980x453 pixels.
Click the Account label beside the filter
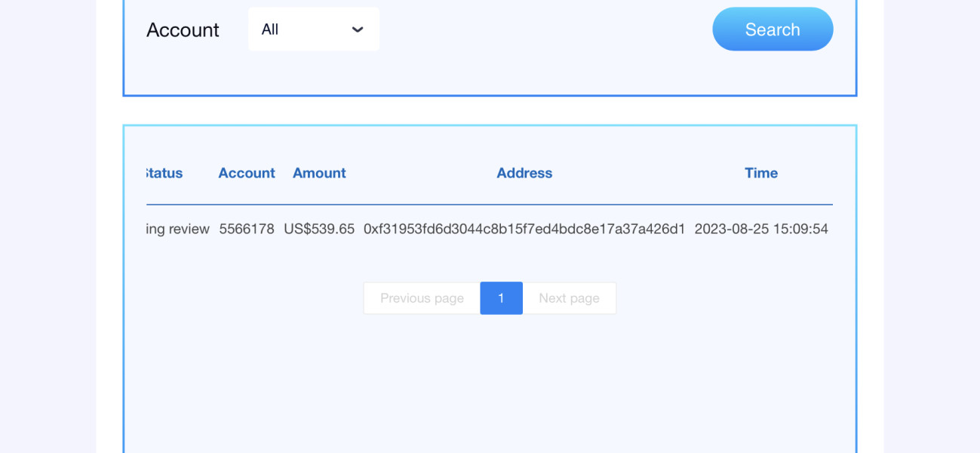(183, 30)
